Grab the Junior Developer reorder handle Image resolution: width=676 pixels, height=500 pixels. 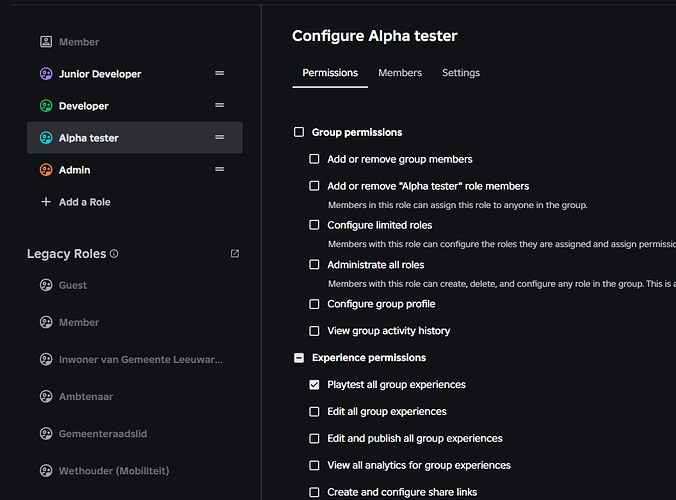point(219,73)
